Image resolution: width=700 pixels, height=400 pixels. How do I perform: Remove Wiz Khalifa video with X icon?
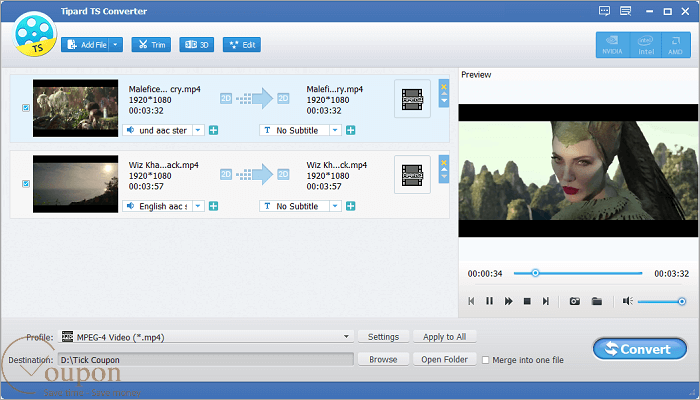point(444,162)
